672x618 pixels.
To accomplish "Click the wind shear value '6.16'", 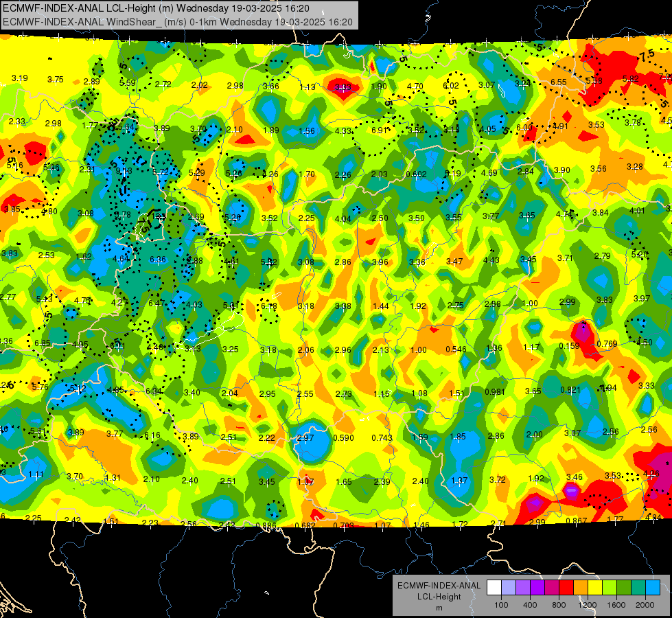I will [x=152, y=435].
